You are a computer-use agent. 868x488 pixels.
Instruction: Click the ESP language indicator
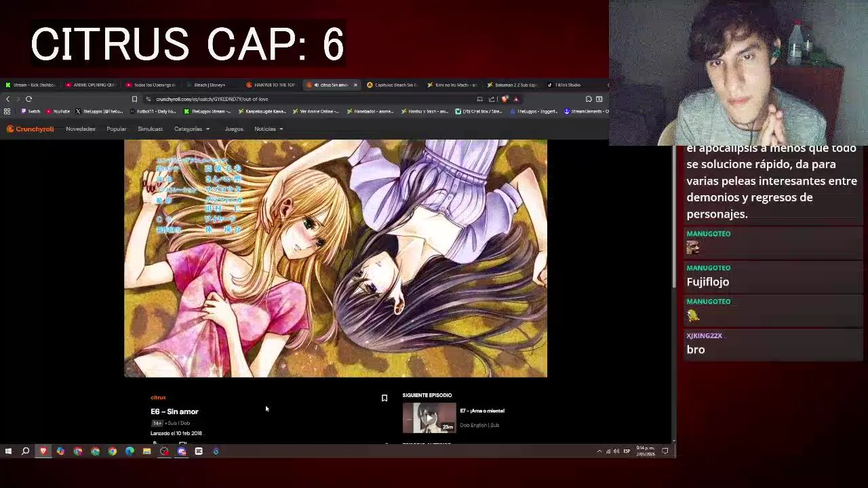pos(627,451)
